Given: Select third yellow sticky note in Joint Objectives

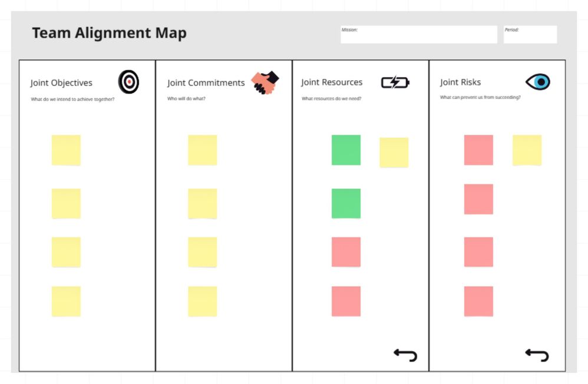Looking at the screenshot, I should point(66,252).
